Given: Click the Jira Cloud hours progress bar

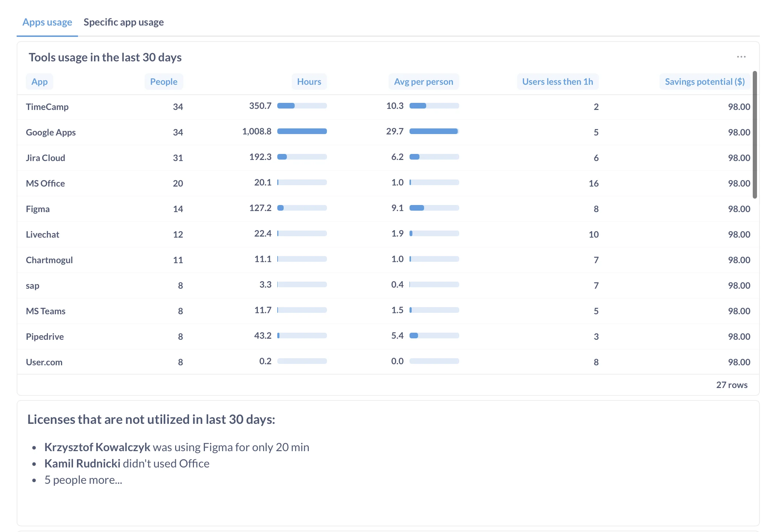Looking at the screenshot, I should (x=302, y=157).
